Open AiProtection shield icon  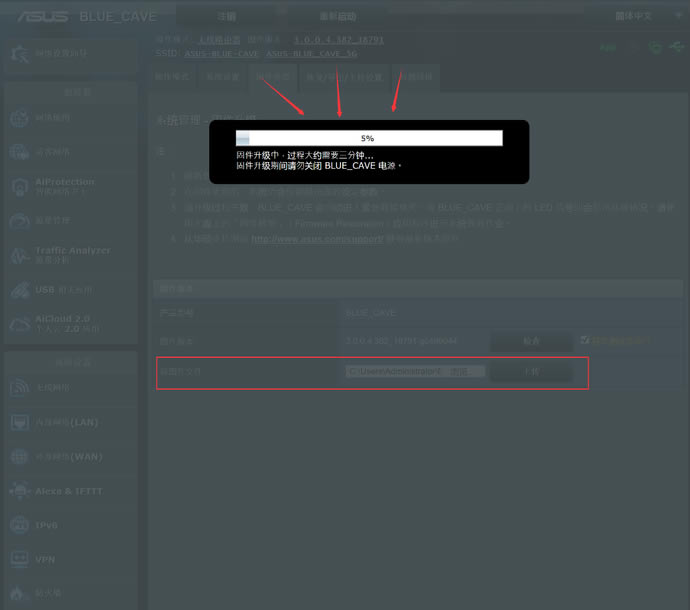point(19,187)
